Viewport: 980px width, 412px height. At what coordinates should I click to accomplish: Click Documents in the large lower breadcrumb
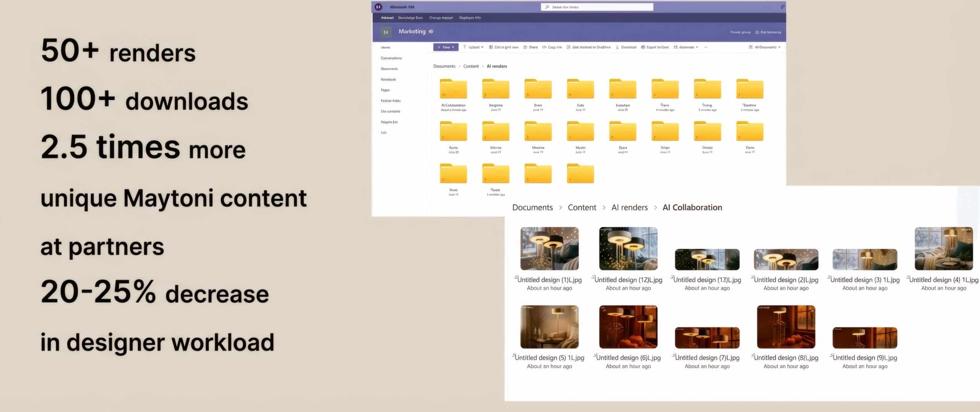point(532,207)
